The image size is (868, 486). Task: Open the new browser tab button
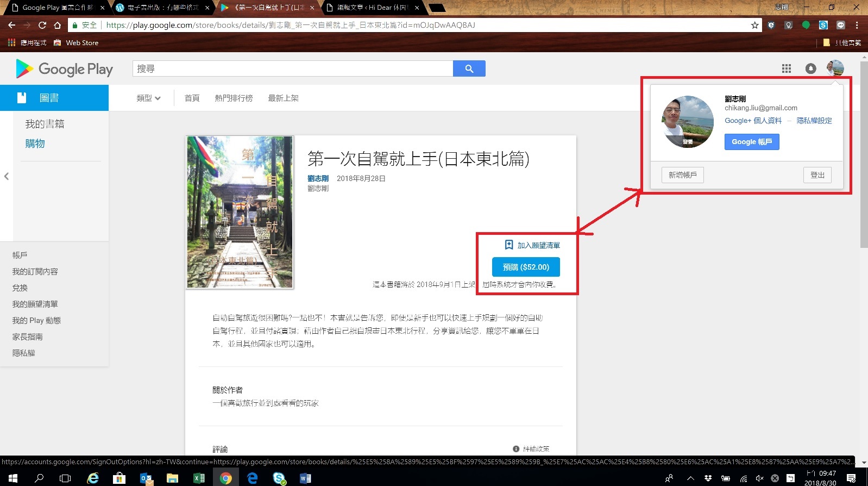click(437, 8)
